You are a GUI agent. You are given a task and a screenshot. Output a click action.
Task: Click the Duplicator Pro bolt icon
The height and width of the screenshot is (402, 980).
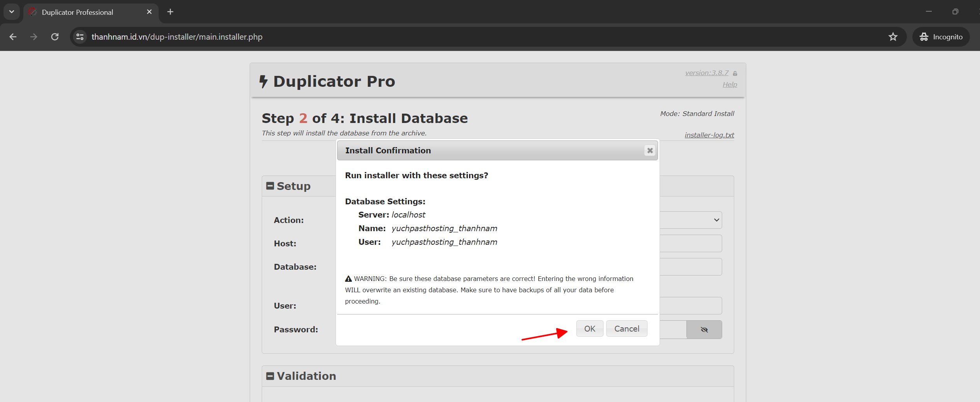(x=264, y=81)
